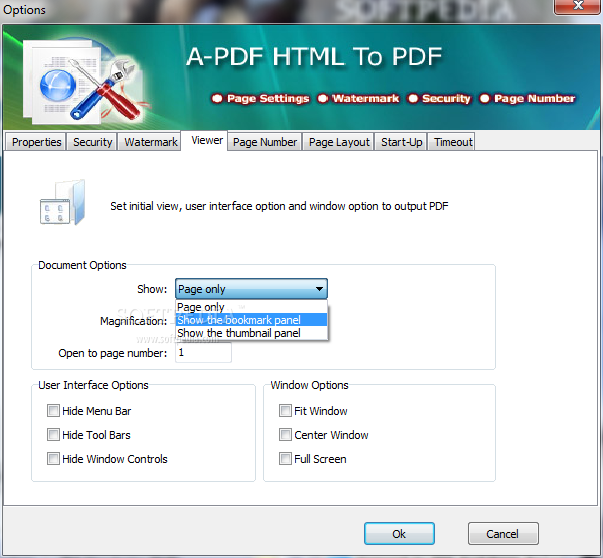Toggle Hide Tool Bars checkbox
The width and height of the screenshot is (603, 558).
coord(53,435)
